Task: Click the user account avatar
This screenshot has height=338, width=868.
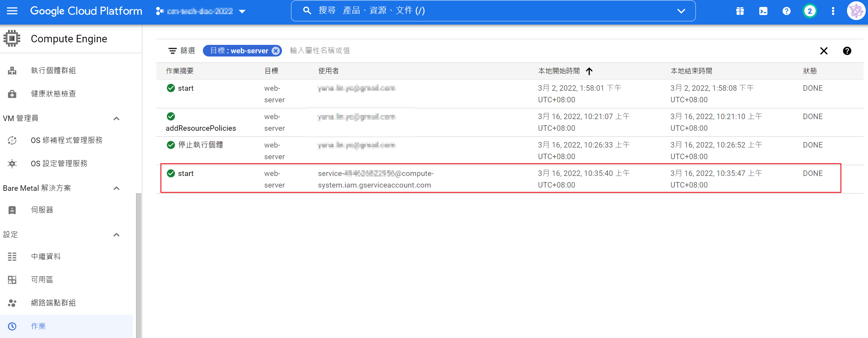Action: point(856,11)
